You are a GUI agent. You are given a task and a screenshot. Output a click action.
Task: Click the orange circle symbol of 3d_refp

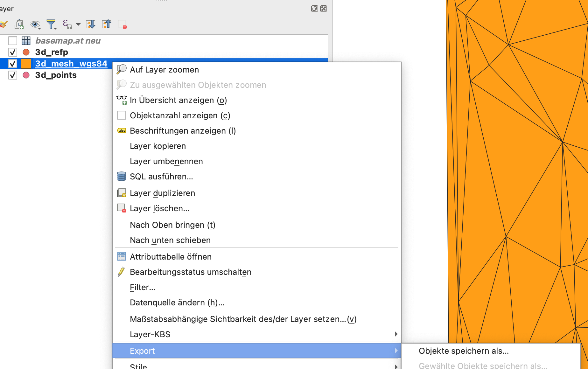click(26, 52)
